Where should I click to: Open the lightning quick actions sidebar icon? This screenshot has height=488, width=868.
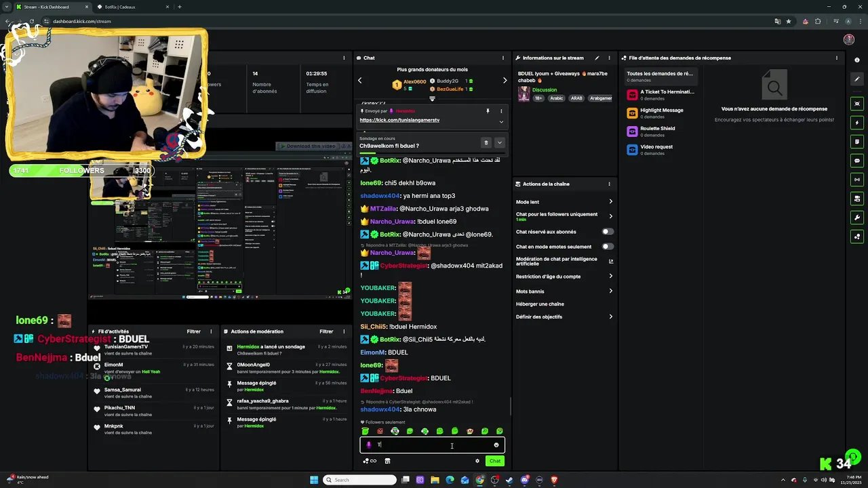[x=857, y=123]
